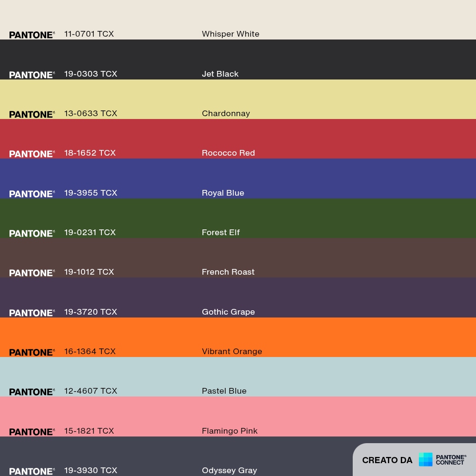
Task: Click the PANTONE logo on Royal Blue row
Action: tap(32, 194)
